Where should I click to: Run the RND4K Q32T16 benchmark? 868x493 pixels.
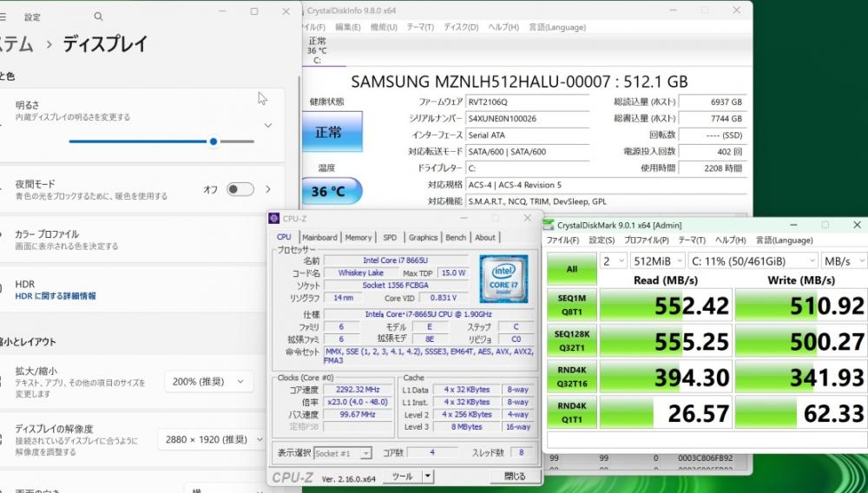(x=572, y=377)
